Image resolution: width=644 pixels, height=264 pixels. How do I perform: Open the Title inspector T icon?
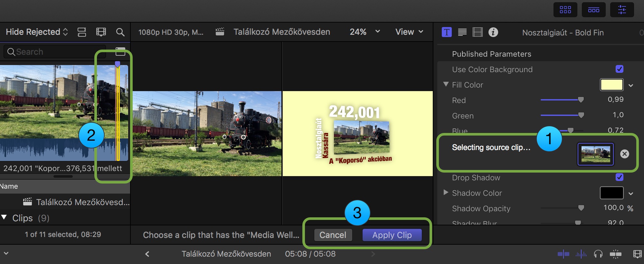[x=447, y=32]
